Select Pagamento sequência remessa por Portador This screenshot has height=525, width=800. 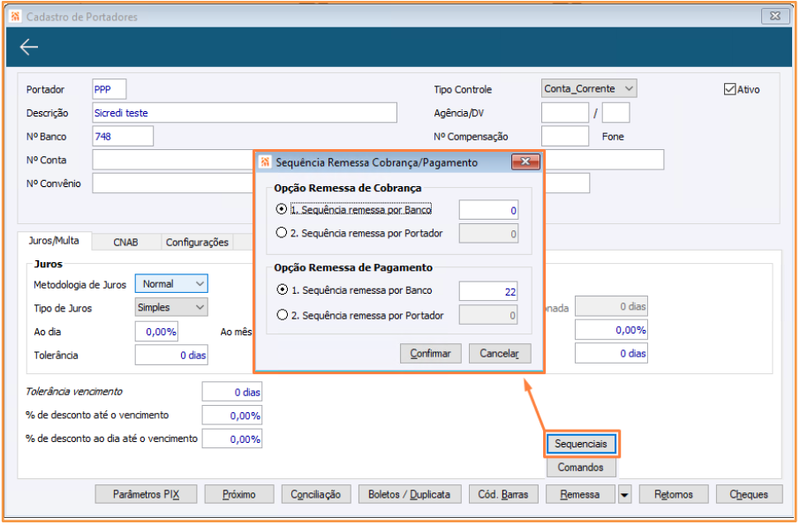click(282, 315)
